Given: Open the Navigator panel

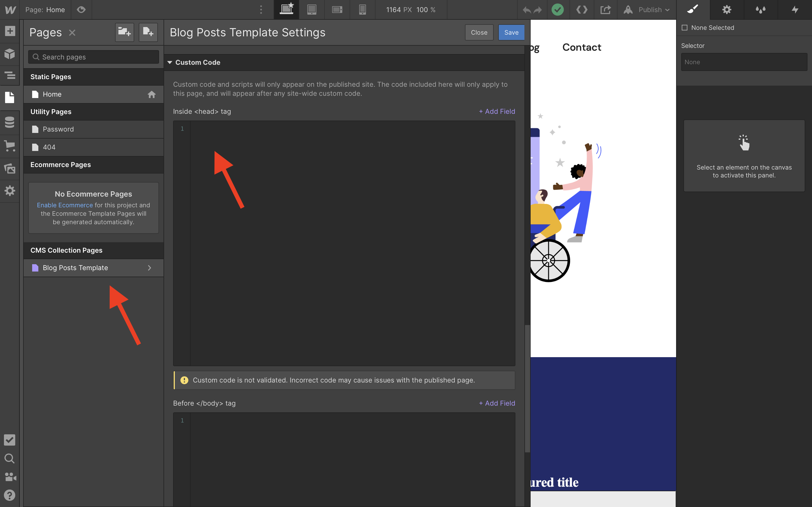Looking at the screenshot, I should tap(10, 75).
